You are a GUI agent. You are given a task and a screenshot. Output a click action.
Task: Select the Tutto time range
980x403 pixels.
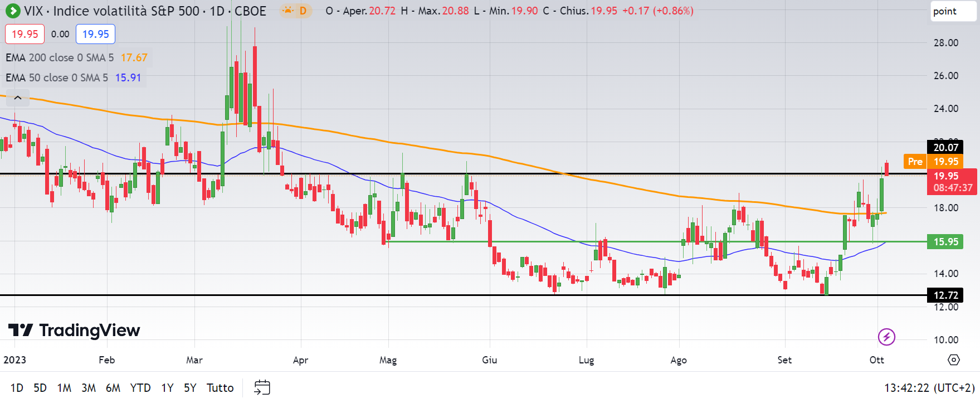(220, 388)
